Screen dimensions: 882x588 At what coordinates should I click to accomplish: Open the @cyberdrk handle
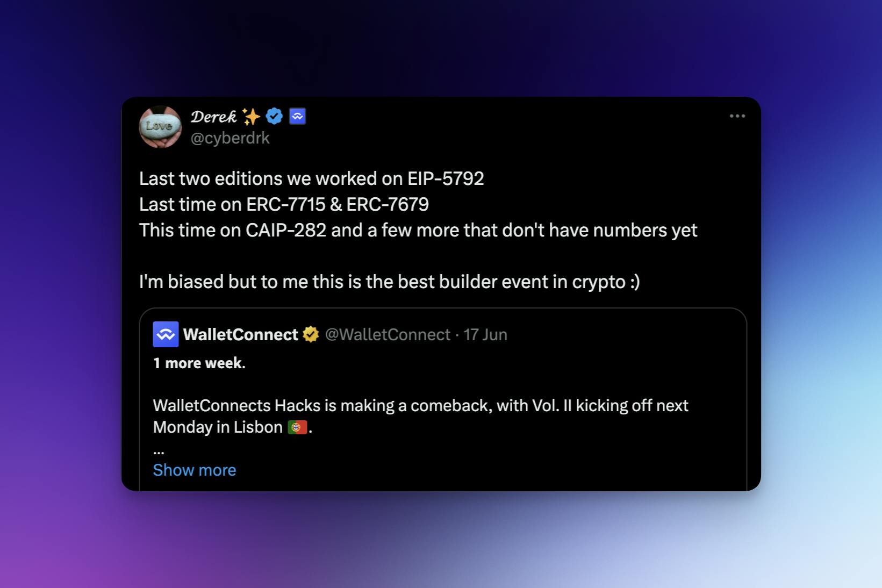tap(230, 138)
